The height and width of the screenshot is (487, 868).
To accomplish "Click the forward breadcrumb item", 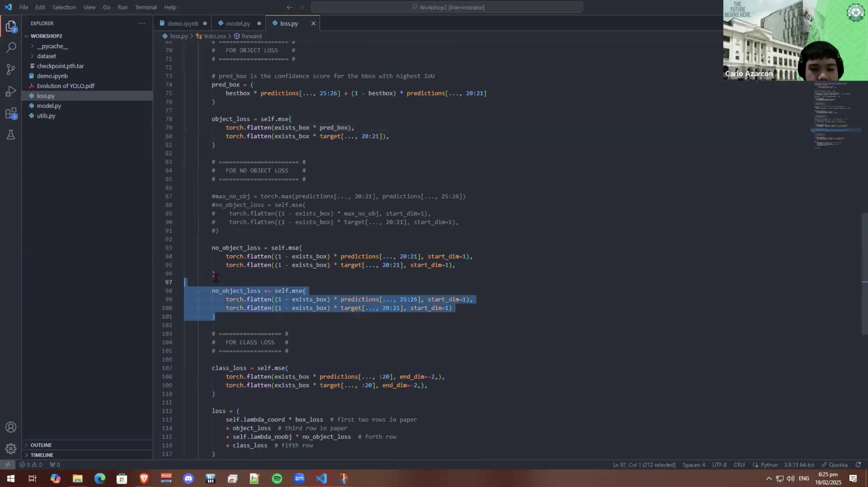I will point(251,36).
